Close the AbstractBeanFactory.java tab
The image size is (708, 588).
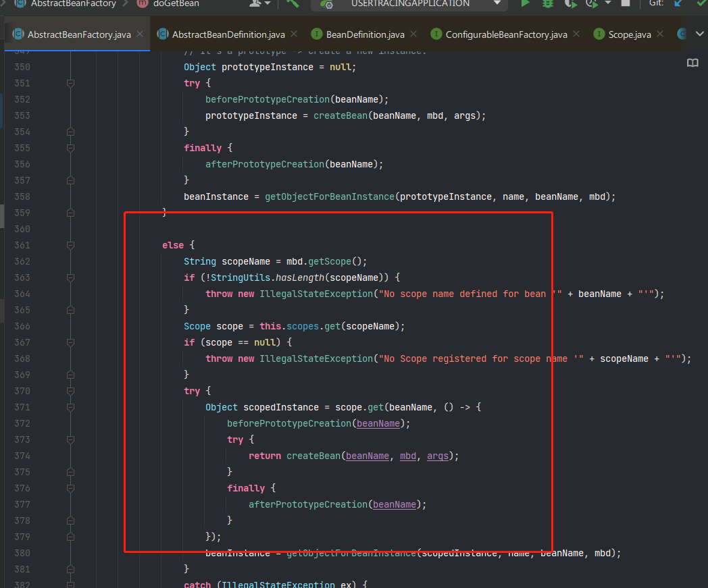click(x=140, y=34)
